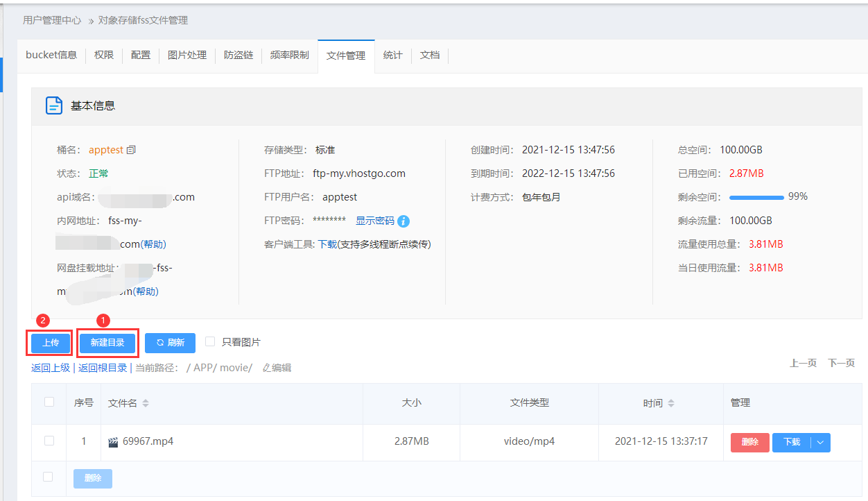Open the 图片处理 tab
The image size is (868, 501).
pos(187,55)
